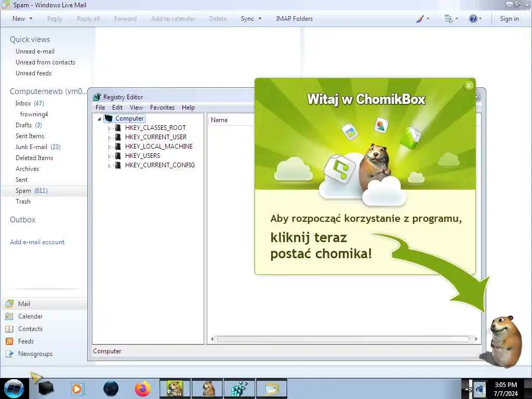Open the black box taskbar icon
The height and width of the screenshot is (399, 532).
(46, 389)
